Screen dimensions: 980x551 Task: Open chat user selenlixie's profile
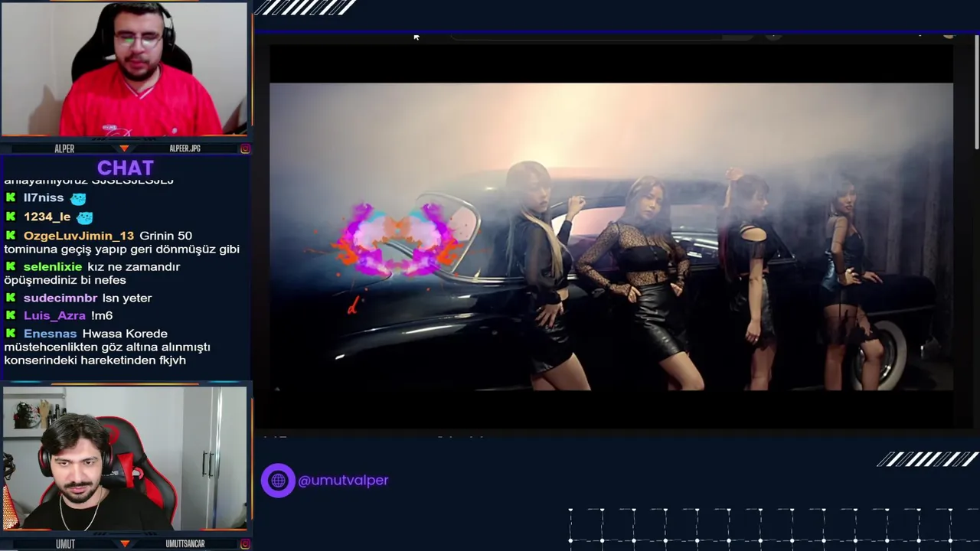click(53, 266)
